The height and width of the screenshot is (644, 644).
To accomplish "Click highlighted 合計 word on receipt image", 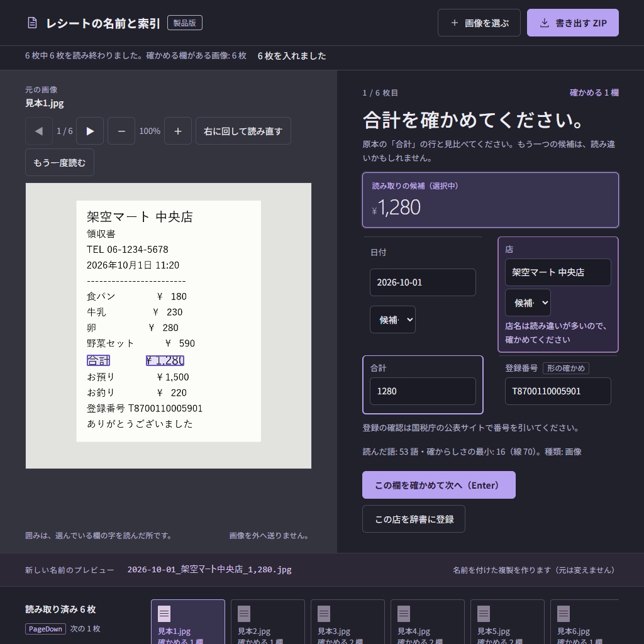I will [x=99, y=360].
